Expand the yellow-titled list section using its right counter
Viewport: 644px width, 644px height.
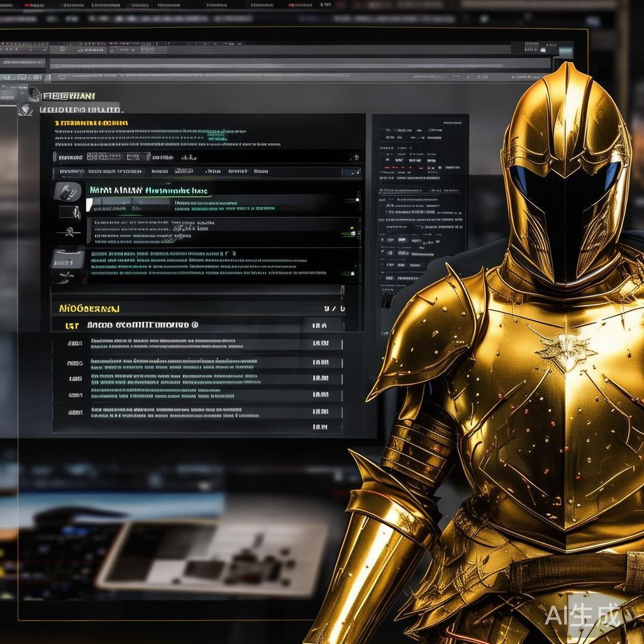(x=335, y=308)
